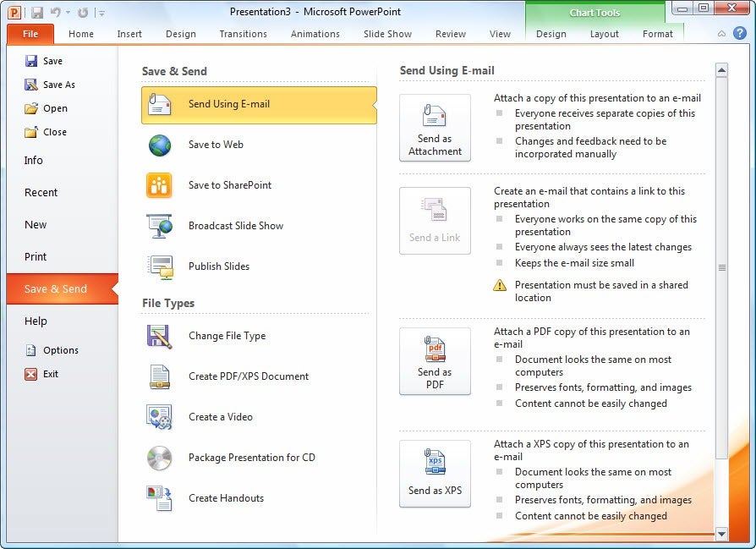Click the scroll down arrow in right pane
This screenshot has width=756, height=549.
pos(721,534)
